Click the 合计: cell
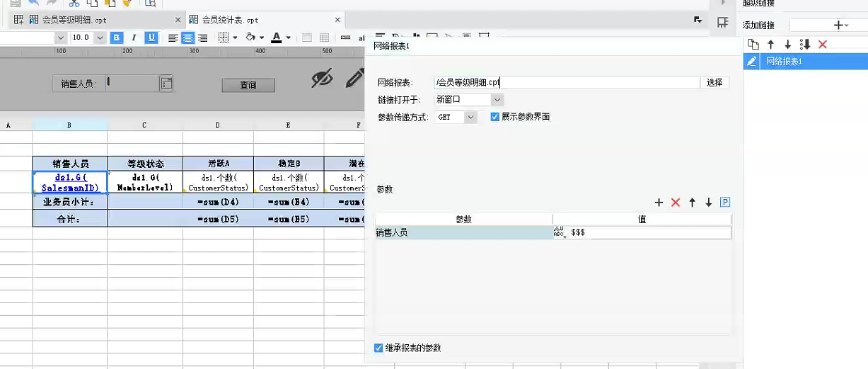 [70, 219]
